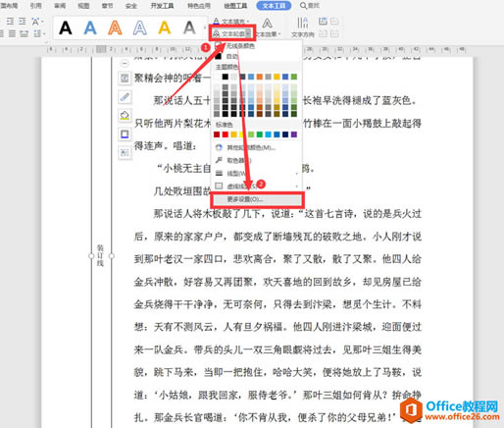The height and width of the screenshot is (428, 504).
Task: Click the increase indent icon
Action: point(23,22)
